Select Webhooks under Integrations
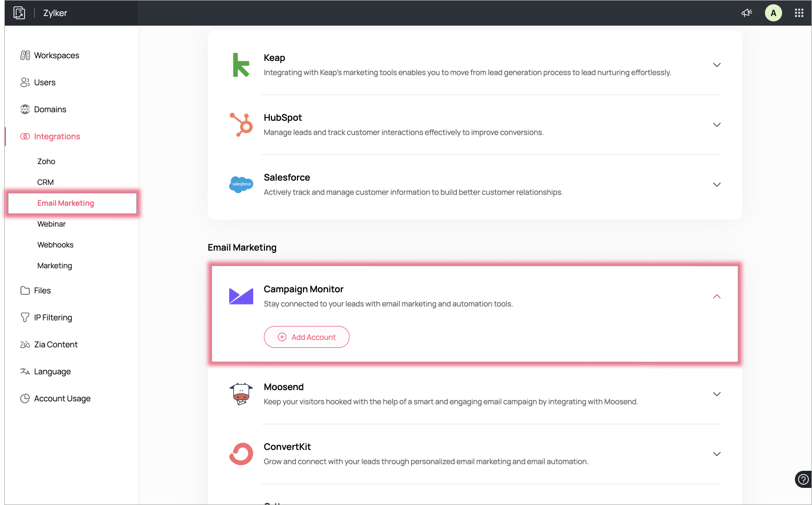Image resolution: width=812 pixels, height=505 pixels. pos(56,245)
